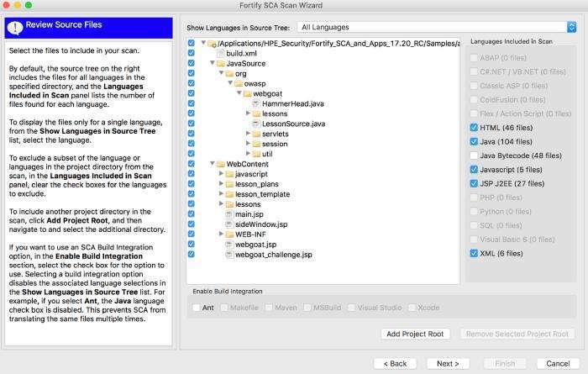Click the disabled Finish button
588x374 pixels.
click(505, 364)
